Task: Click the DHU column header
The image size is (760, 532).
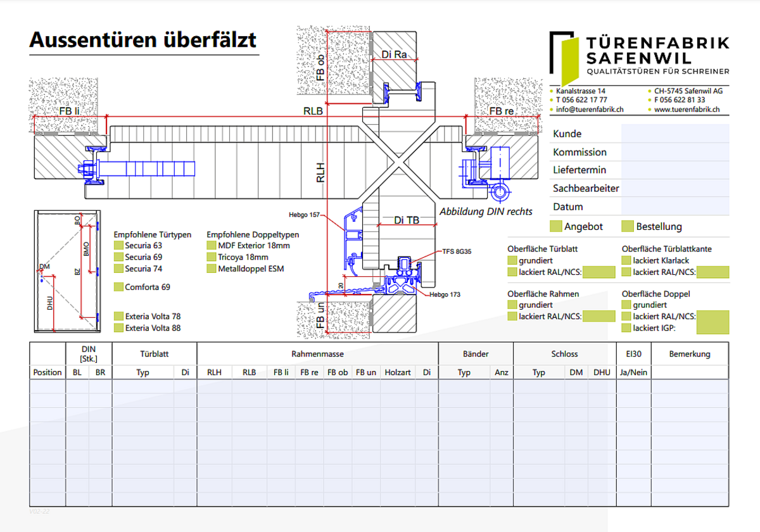Action: (602, 372)
